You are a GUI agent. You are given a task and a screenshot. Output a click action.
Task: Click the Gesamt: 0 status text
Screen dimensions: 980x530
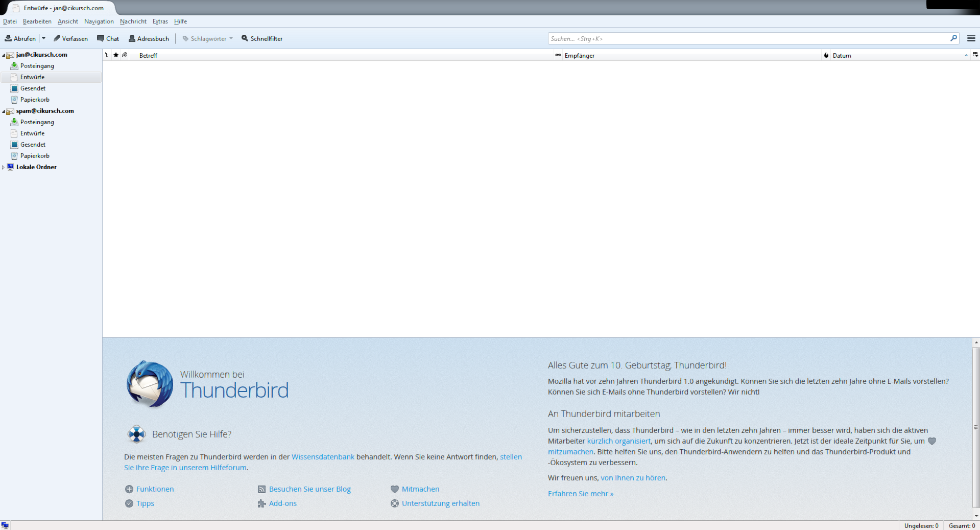pyautogui.click(x=962, y=526)
